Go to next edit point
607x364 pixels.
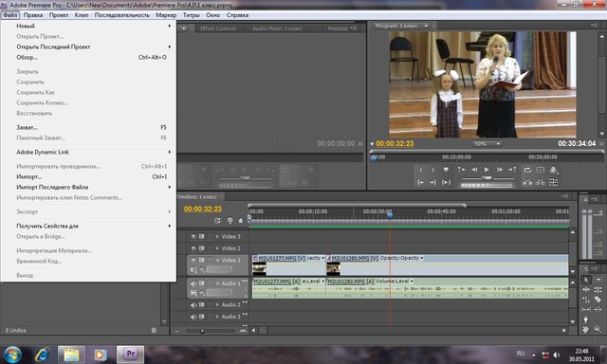coord(512,170)
